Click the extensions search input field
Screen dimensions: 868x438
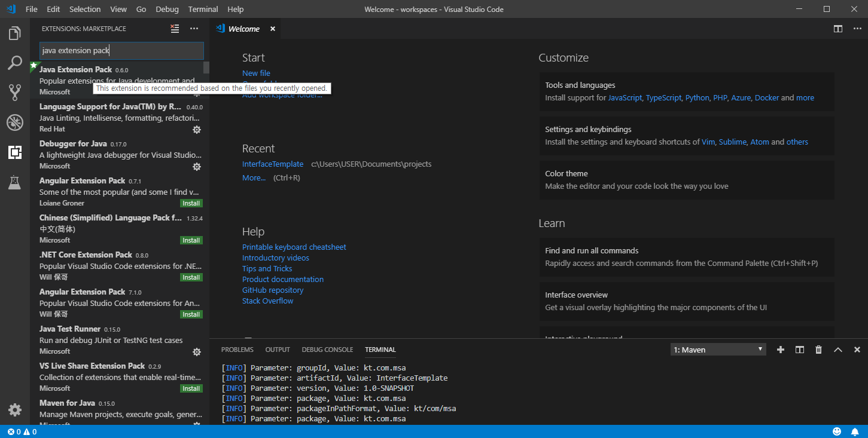pos(121,50)
